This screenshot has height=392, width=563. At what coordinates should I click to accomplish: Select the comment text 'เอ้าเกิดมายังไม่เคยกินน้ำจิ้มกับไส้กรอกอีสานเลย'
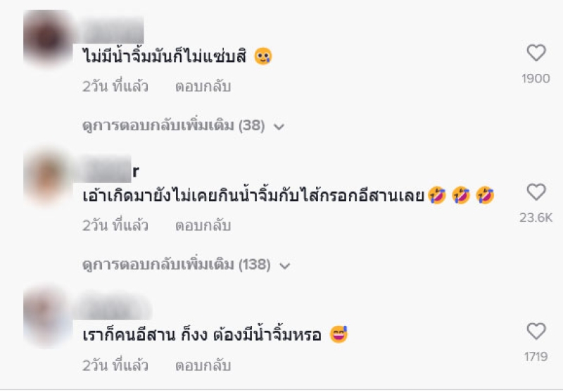coord(253,196)
